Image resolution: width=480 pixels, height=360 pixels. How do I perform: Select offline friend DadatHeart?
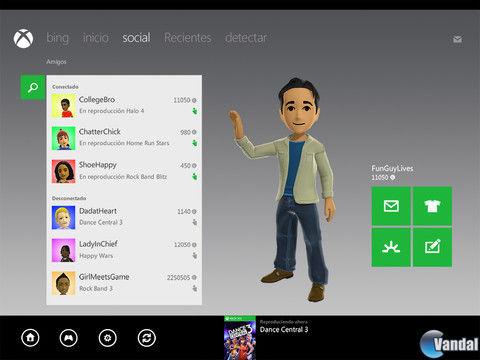124,217
